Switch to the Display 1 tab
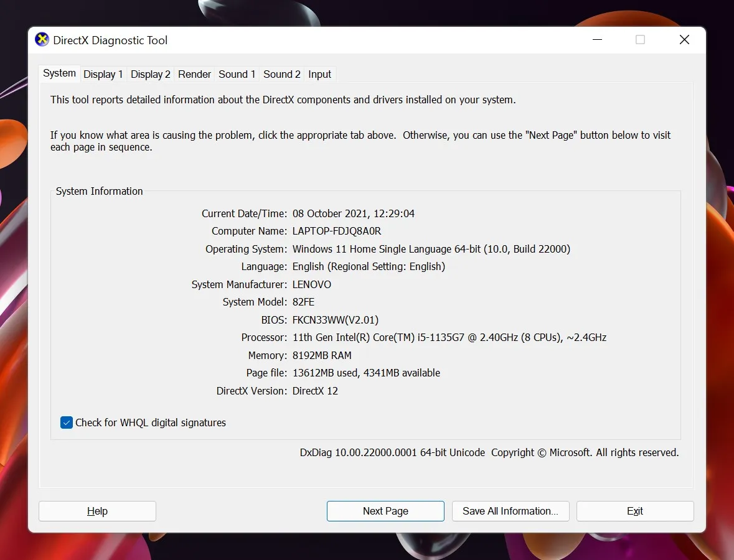The image size is (734, 560). (103, 74)
